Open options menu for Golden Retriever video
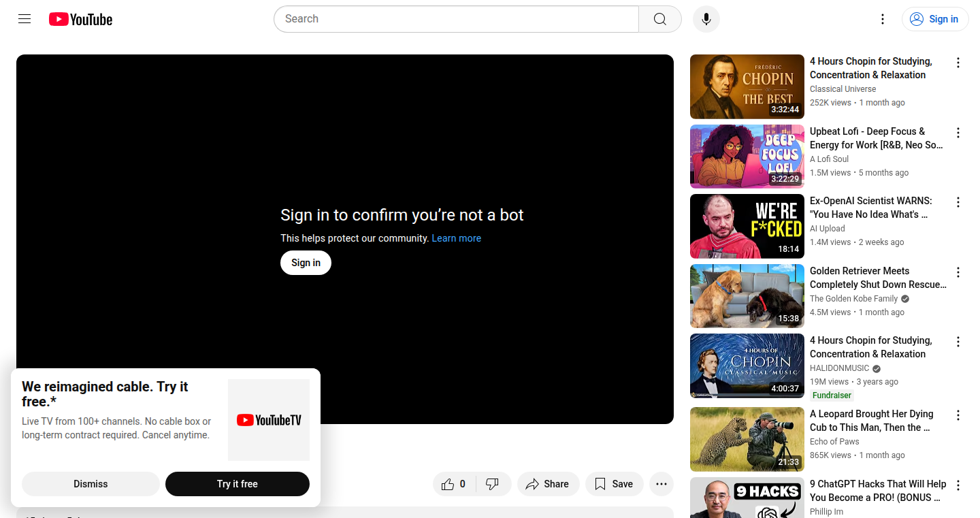The width and height of the screenshot is (980, 518). (x=958, y=272)
